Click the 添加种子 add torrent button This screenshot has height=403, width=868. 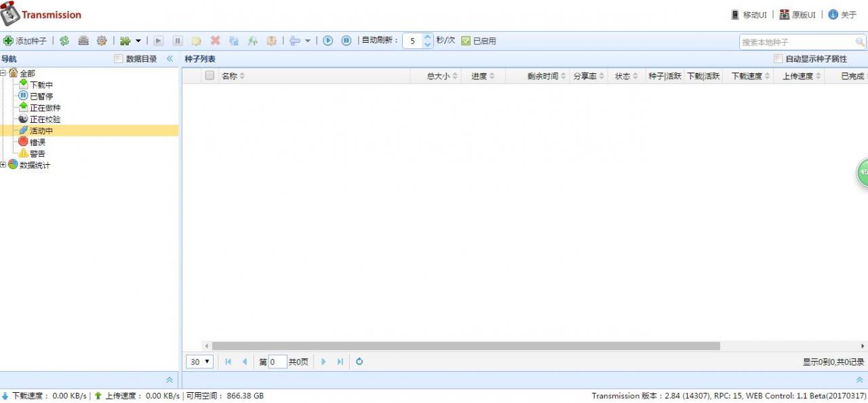point(25,41)
